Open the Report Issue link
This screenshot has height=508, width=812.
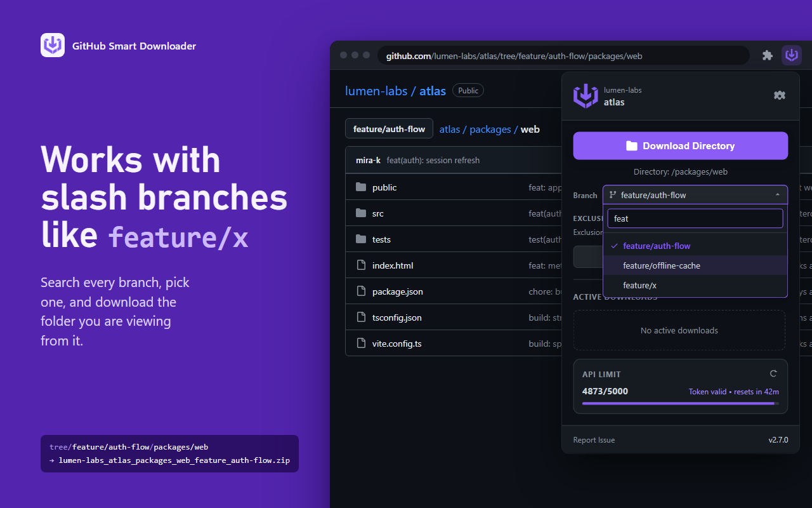click(594, 440)
